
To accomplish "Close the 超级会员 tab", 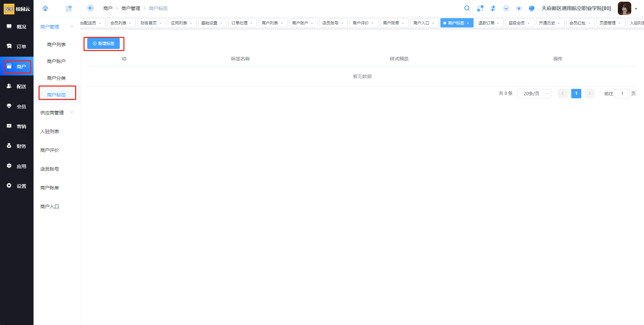I will click(x=529, y=23).
